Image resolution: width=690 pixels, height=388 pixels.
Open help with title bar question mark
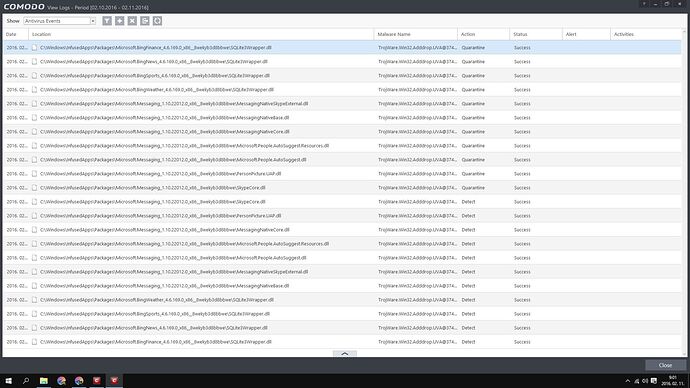click(644, 4)
